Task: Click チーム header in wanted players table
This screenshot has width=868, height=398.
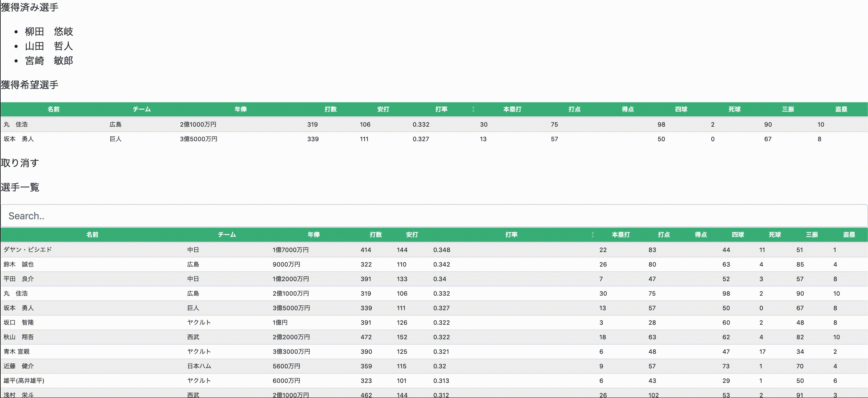Action: click(142, 109)
